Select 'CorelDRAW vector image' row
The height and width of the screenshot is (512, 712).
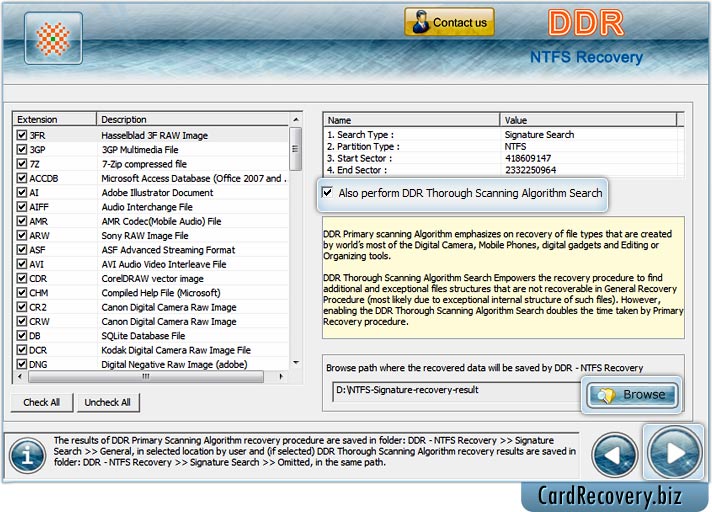click(x=151, y=278)
